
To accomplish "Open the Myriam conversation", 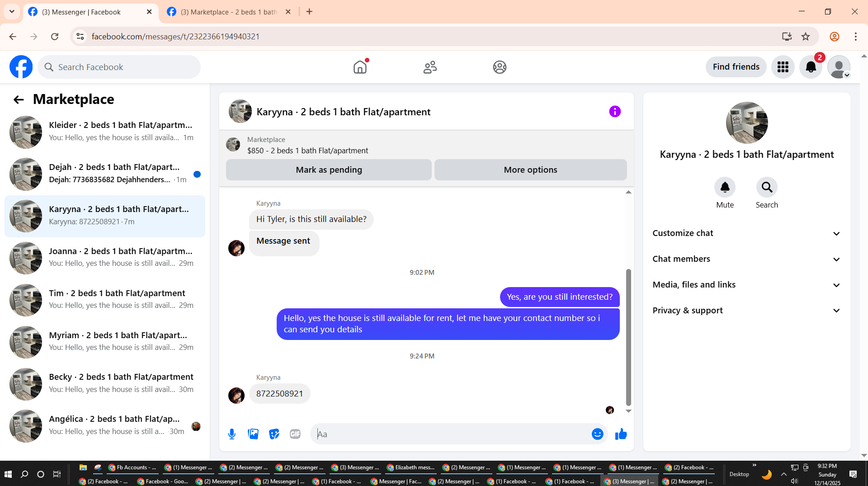I will tap(105, 342).
